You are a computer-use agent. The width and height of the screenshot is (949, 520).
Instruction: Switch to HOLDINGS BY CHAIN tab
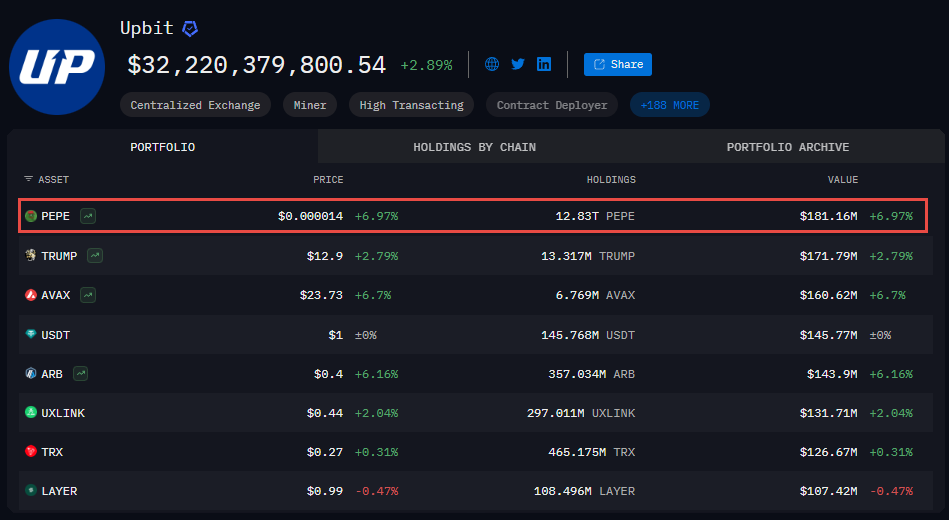click(474, 146)
